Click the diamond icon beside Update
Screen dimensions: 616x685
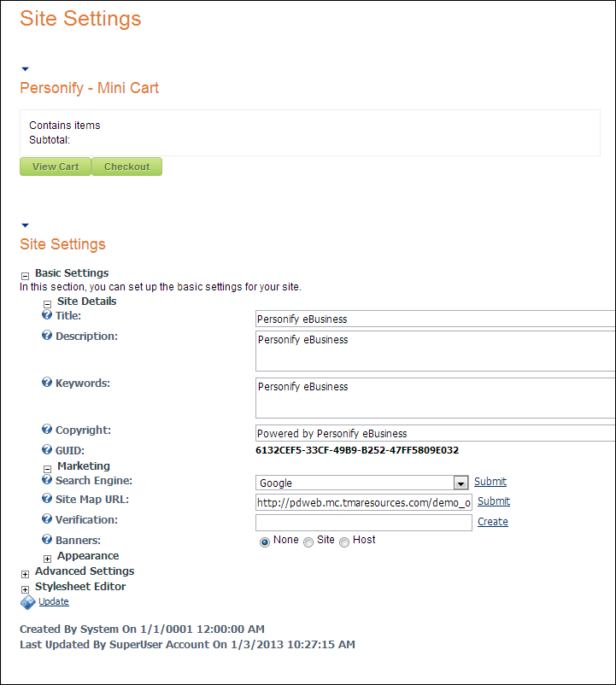pyautogui.click(x=26, y=602)
